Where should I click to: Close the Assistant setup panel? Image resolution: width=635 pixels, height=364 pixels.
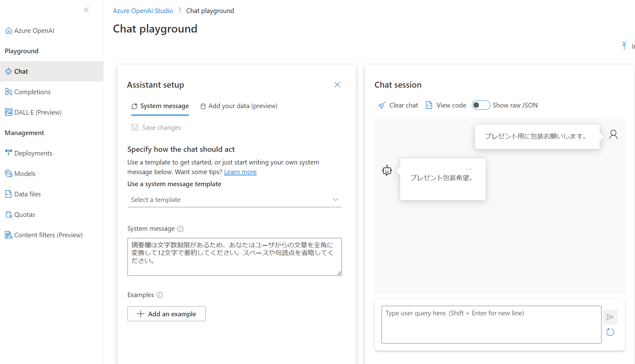pyautogui.click(x=337, y=85)
